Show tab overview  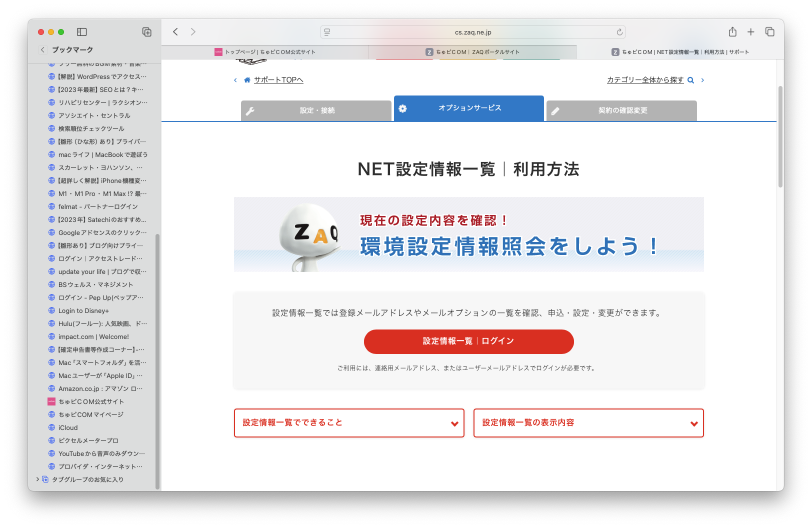[x=770, y=32]
